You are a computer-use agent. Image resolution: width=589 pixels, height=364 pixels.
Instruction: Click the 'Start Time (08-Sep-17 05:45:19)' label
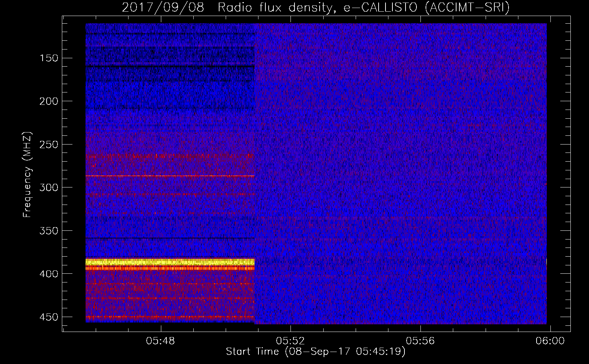coord(316,352)
